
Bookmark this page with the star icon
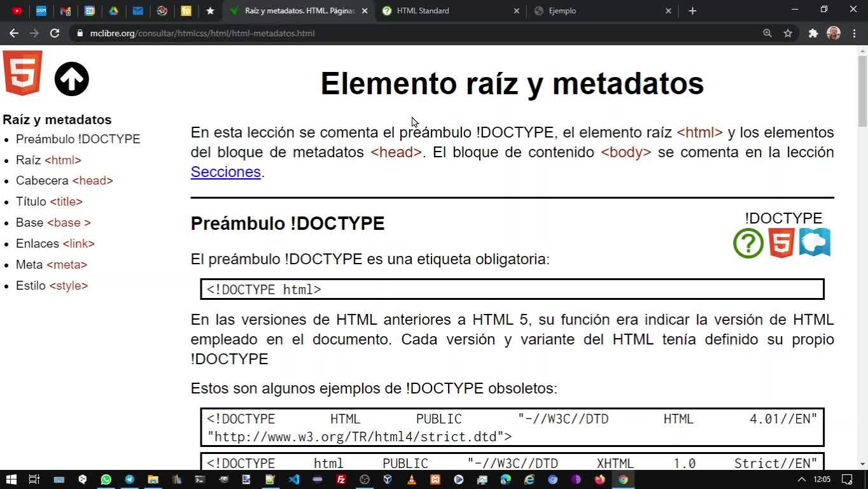[788, 33]
